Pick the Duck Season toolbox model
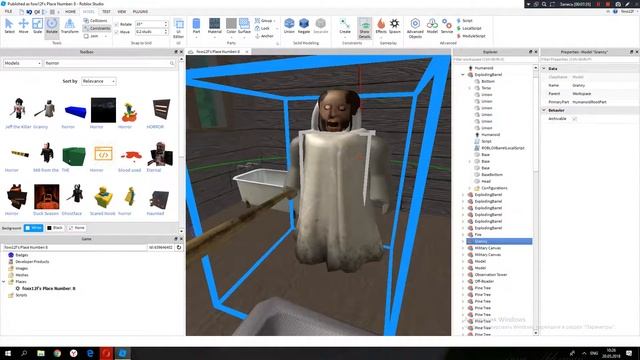This screenshot has width=640, height=360. point(46,200)
